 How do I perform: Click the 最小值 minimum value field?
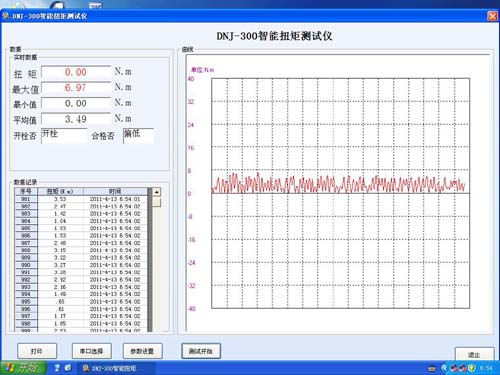(x=76, y=104)
